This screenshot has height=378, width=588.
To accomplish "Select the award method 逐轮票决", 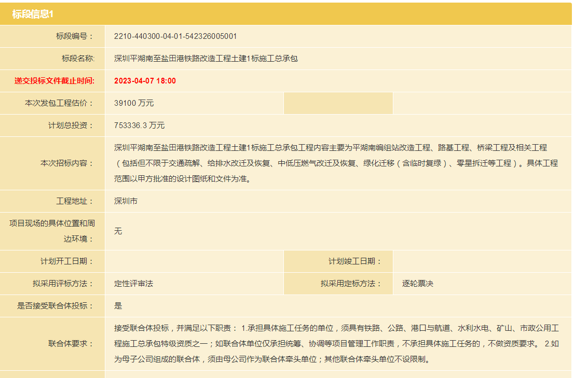I will [x=417, y=284].
